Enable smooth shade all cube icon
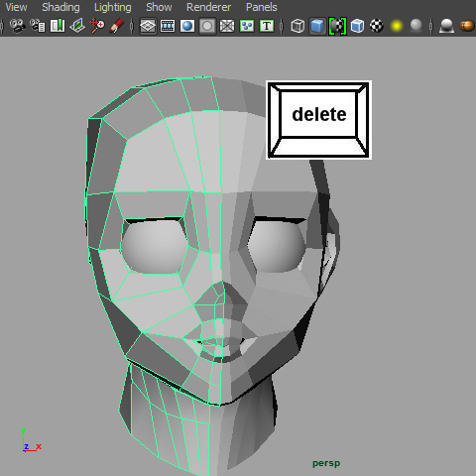This screenshot has width=476, height=476. coord(317,26)
